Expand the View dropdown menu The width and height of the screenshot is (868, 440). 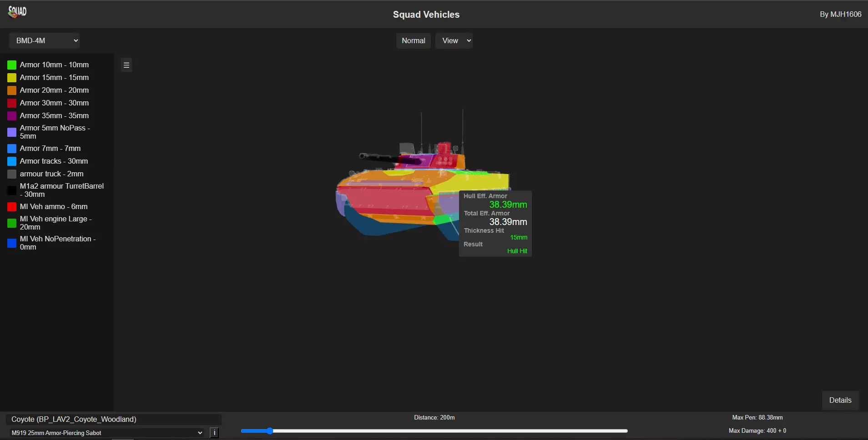pos(454,40)
